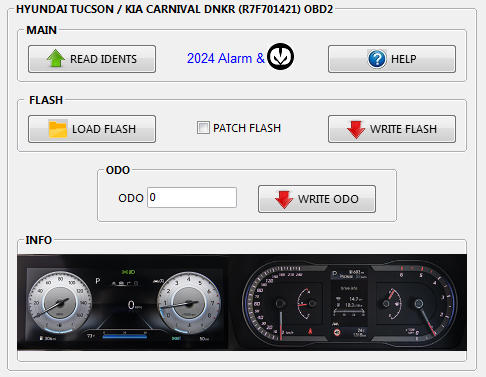Click the WRITE FLASH button label
This screenshot has width=486, height=377.
click(403, 129)
